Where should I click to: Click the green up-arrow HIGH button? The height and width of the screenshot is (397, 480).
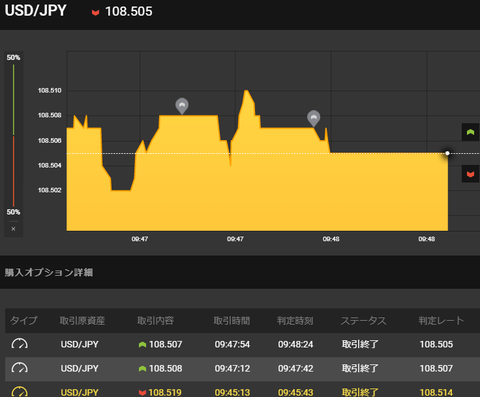[x=470, y=132]
